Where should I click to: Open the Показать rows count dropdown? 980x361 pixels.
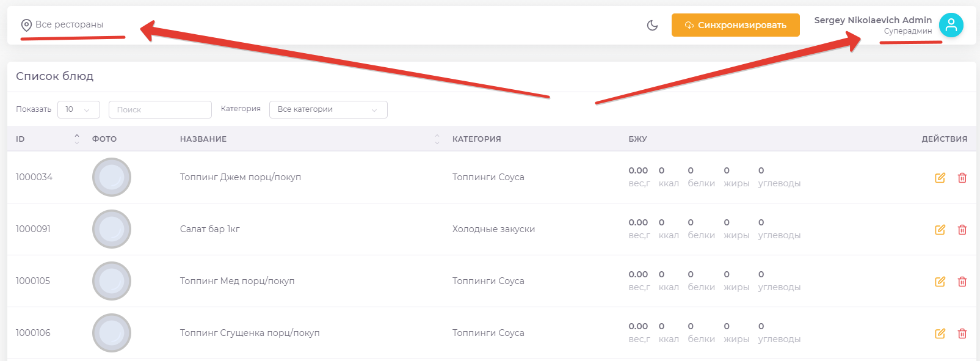[x=78, y=109]
